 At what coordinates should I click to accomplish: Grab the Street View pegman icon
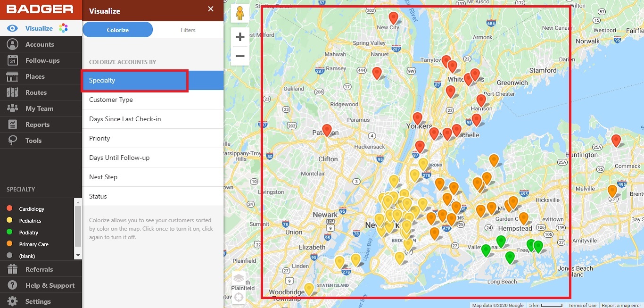[240, 13]
